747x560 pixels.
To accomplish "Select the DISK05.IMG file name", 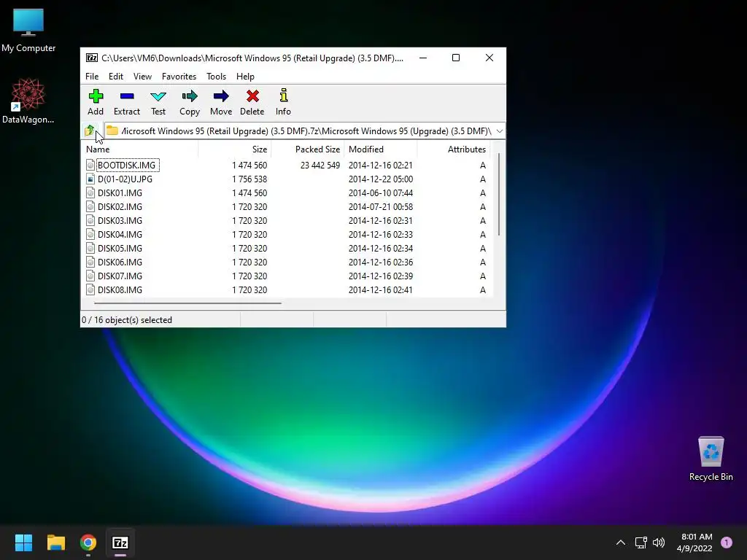I will click(x=120, y=248).
